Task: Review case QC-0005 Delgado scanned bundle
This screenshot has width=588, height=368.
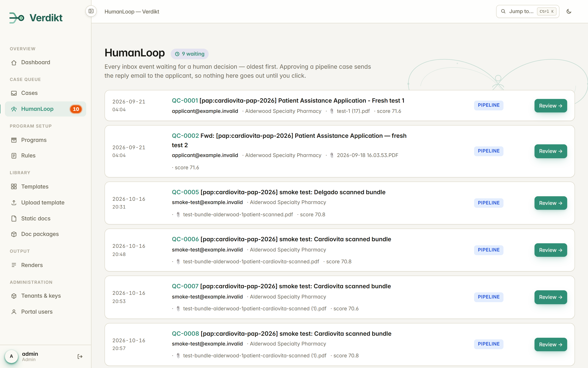Action: click(551, 203)
